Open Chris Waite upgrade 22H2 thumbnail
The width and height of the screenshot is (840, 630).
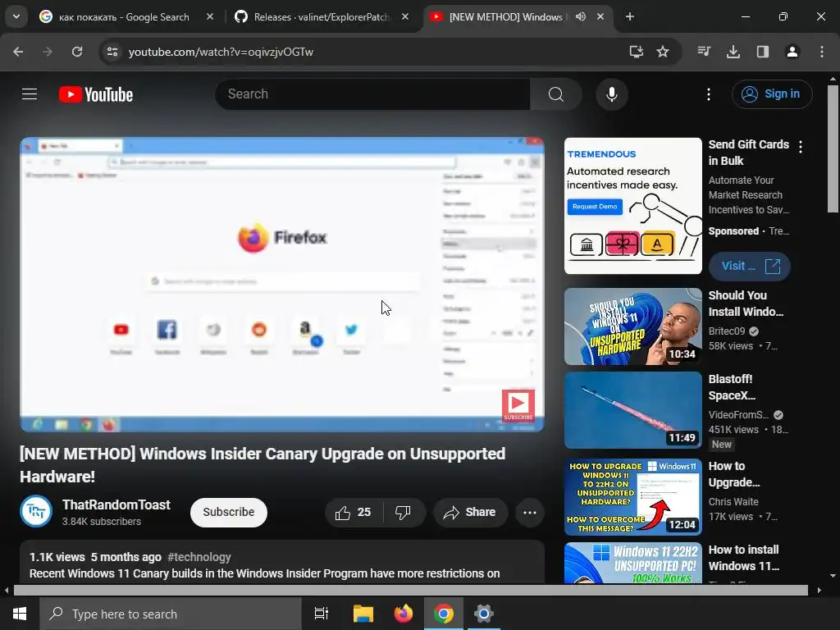point(633,496)
